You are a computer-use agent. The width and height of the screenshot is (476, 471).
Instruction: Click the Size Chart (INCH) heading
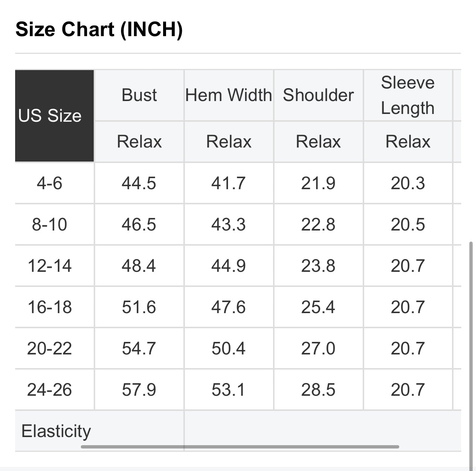99,29
